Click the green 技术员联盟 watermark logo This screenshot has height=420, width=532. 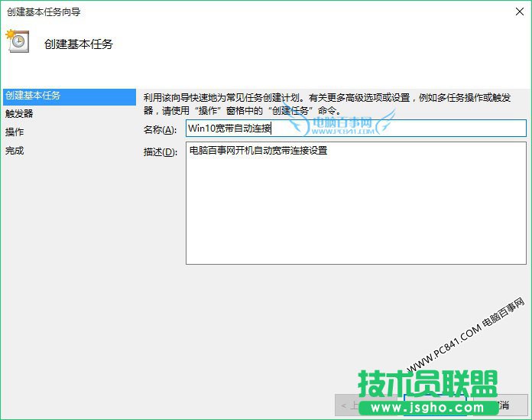coord(428,383)
